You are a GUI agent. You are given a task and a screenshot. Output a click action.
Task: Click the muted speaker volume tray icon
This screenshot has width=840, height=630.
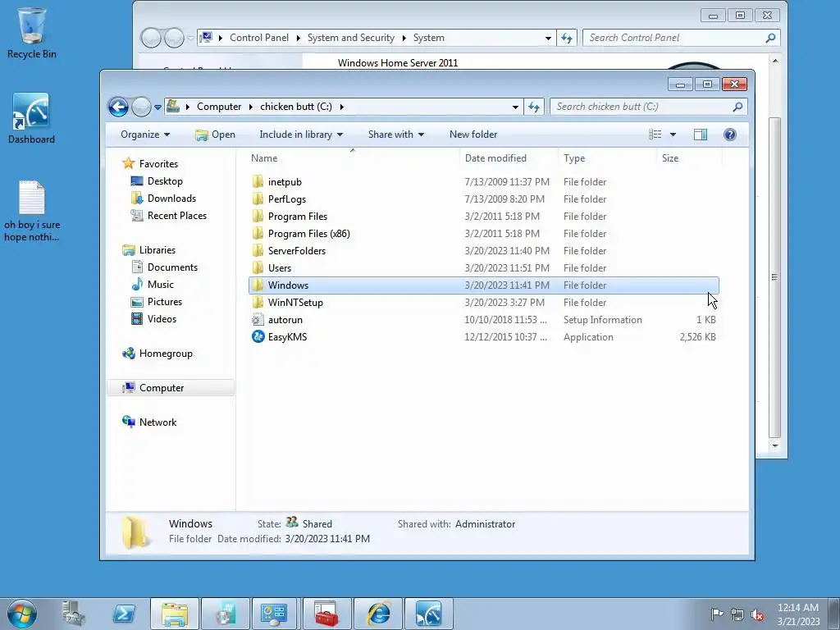757,614
